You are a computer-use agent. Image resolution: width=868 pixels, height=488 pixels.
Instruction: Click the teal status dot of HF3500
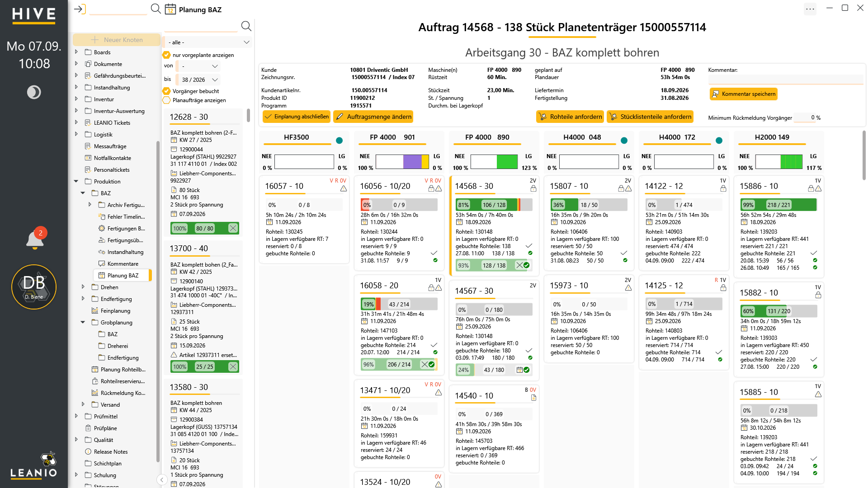click(340, 141)
